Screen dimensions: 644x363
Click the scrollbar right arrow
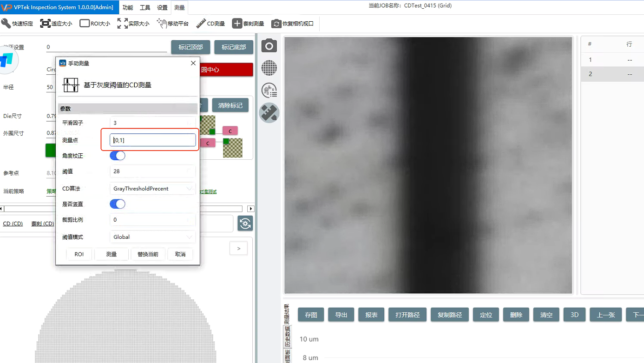(x=250, y=209)
